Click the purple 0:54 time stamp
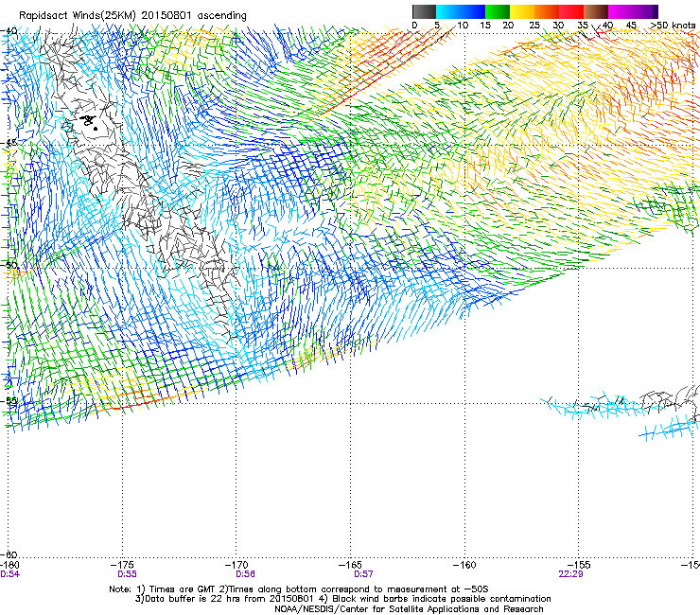Viewport: 700px width, 615px height. pyautogui.click(x=9, y=574)
